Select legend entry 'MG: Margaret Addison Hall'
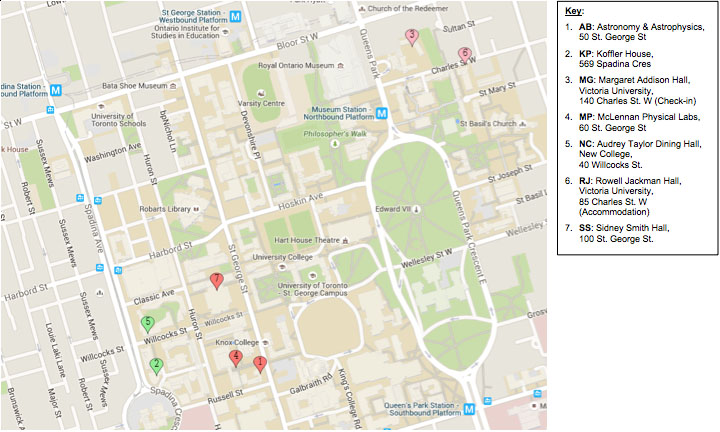 pyautogui.click(x=634, y=80)
